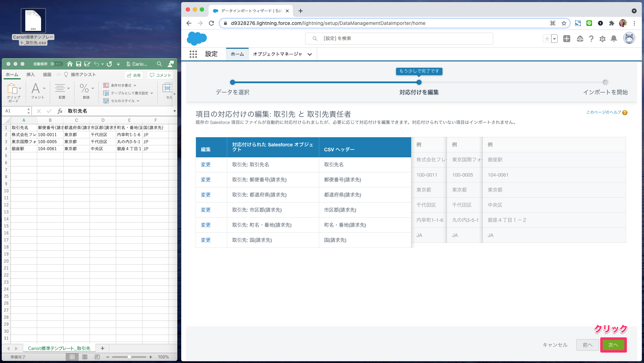Open Salesforce Global Actions plus icon

tap(567, 39)
